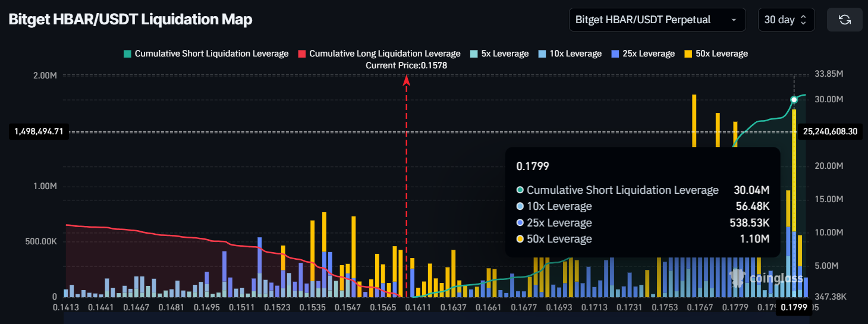Click the 2.00M left axis label
868x324 pixels.
44,76
